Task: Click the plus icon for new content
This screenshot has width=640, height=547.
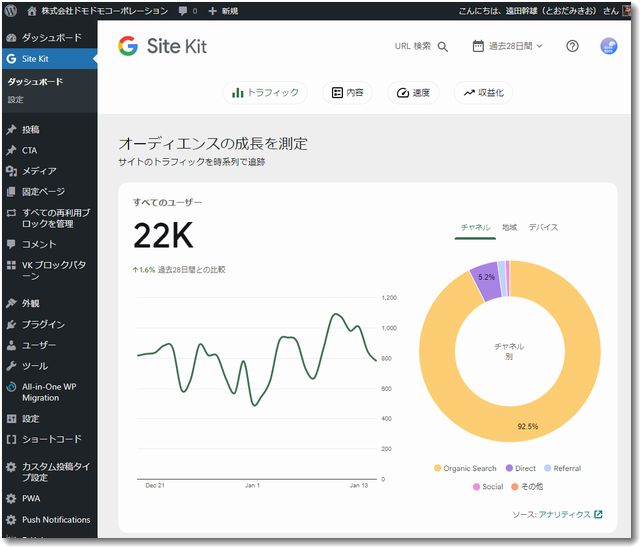Action: pos(212,11)
